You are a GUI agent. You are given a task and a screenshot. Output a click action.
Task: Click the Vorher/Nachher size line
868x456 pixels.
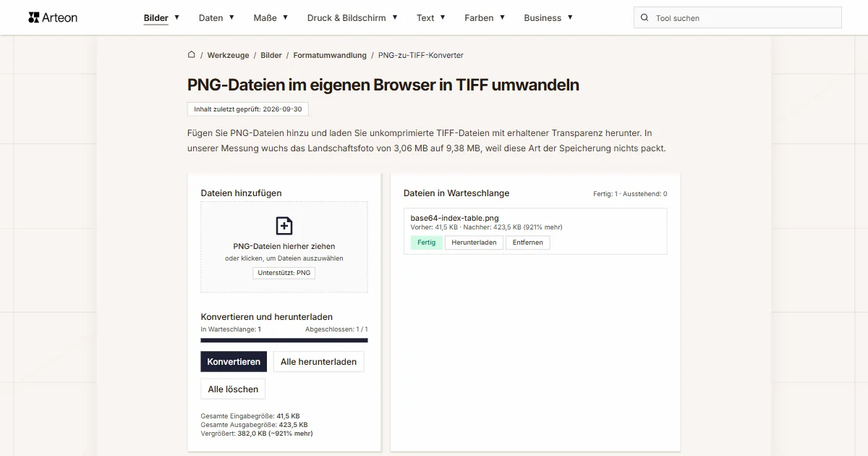[486, 227]
